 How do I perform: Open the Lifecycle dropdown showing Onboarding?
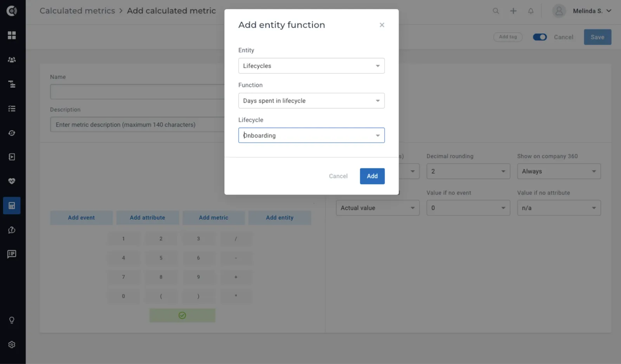(x=311, y=135)
